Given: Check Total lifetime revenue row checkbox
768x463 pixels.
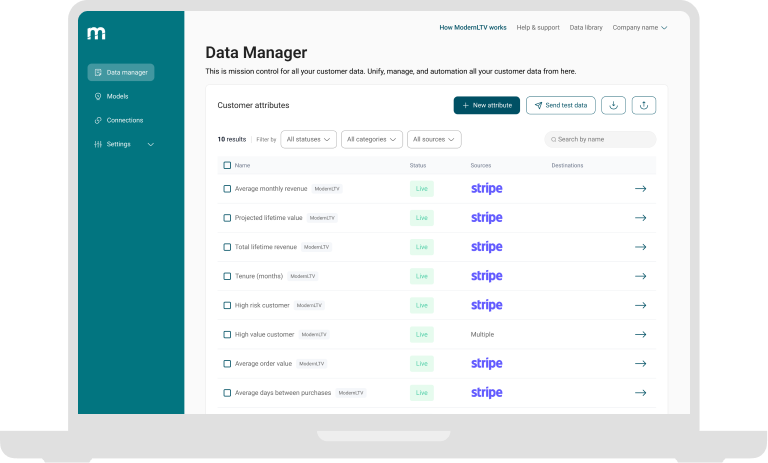Looking at the screenshot, I should click(227, 247).
